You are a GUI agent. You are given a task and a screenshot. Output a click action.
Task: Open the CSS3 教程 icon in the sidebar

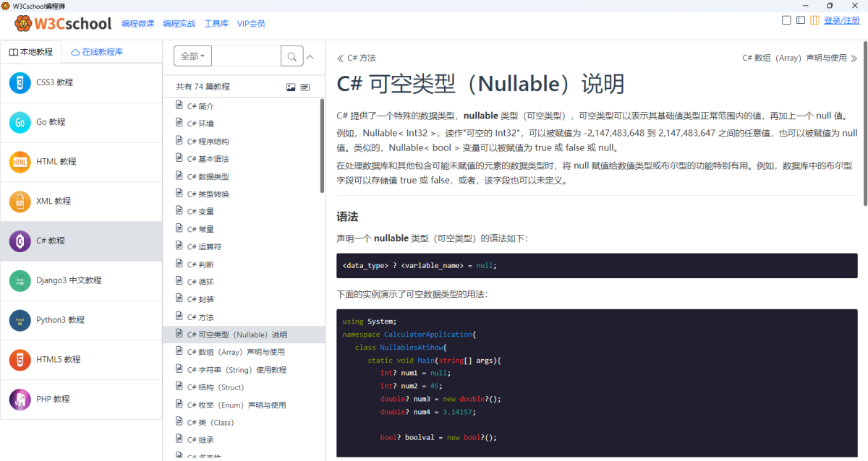coord(20,82)
